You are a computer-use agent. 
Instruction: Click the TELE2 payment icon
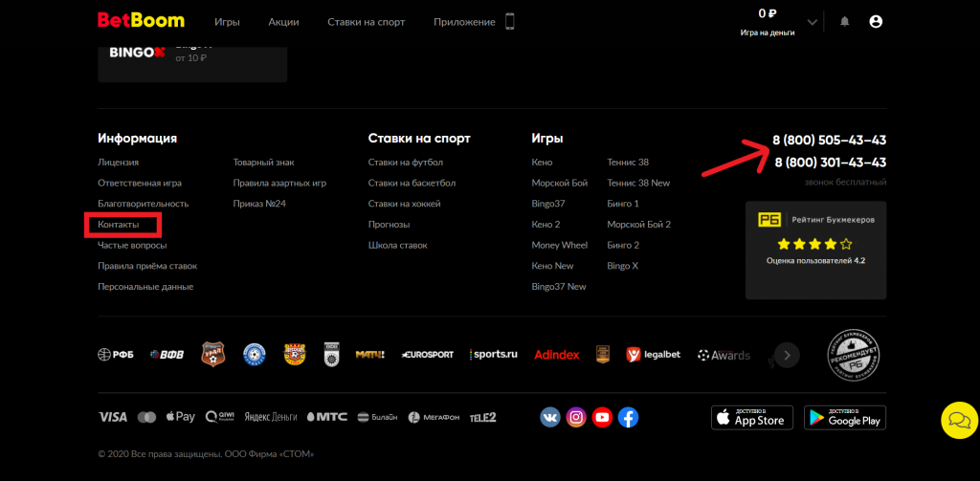point(482,417)
